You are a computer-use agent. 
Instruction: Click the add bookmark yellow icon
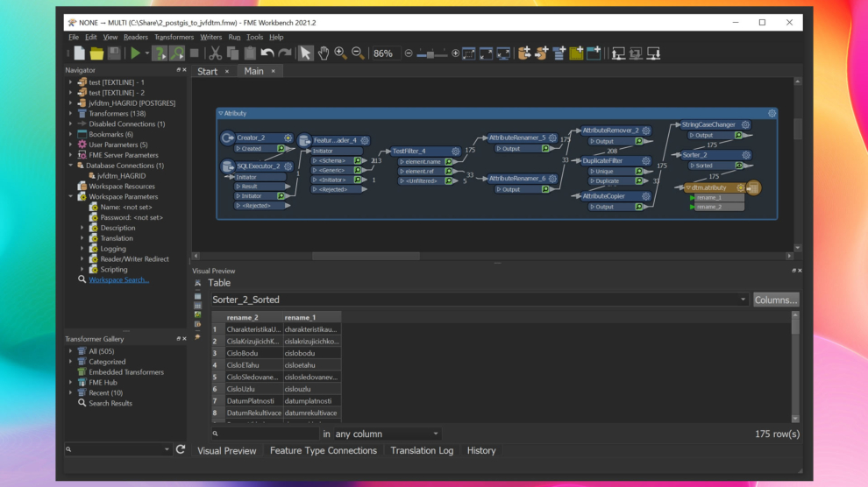tap(576, 53)
